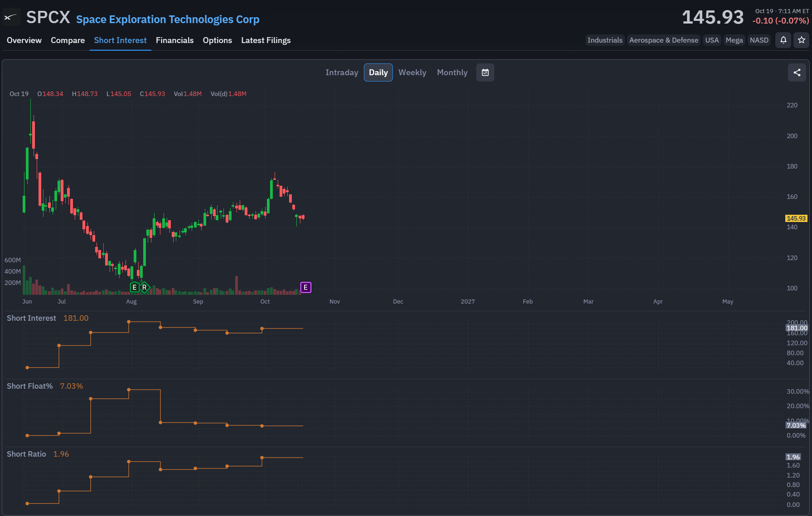Click the 145.93 current price label on axis
Screen dimensions: 812x516
pos(796,218)
